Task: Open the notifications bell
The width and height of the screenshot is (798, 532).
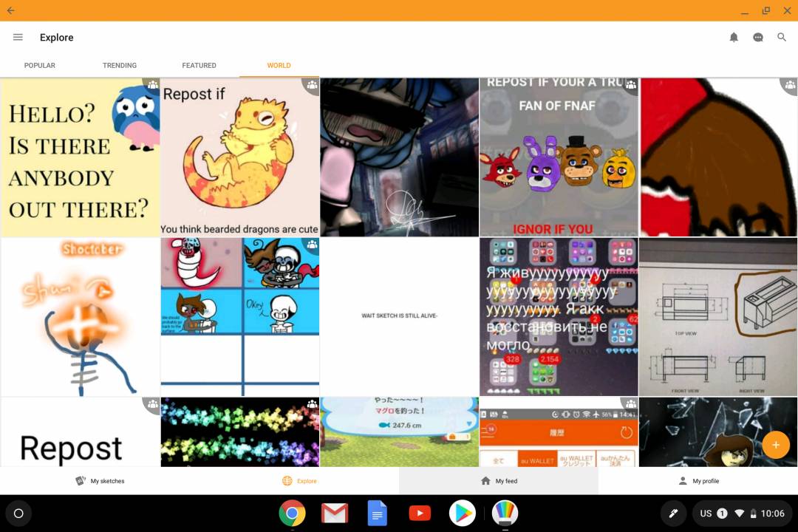Action: pyautogui.click(x=734, y=37)
